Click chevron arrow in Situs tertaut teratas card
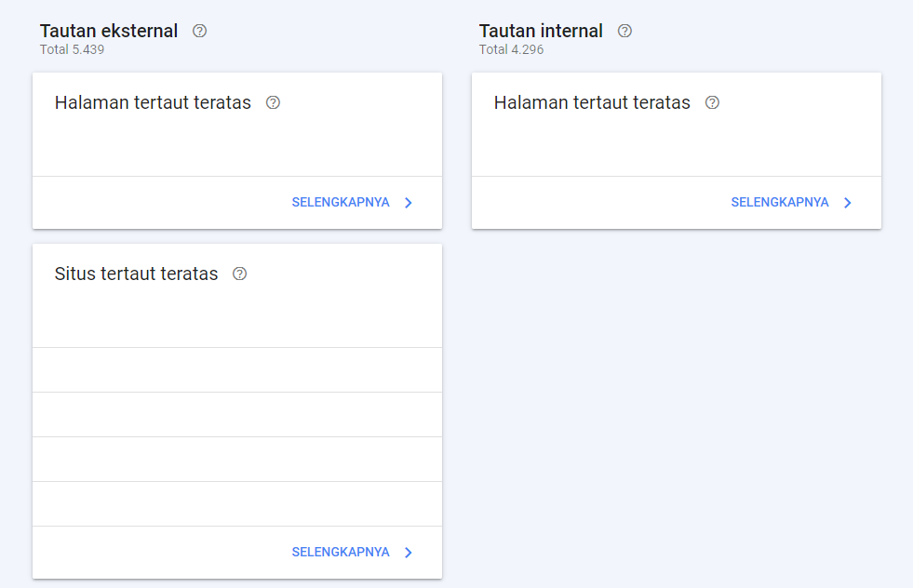This screenshot has width=913, height=588. point(409,553)
